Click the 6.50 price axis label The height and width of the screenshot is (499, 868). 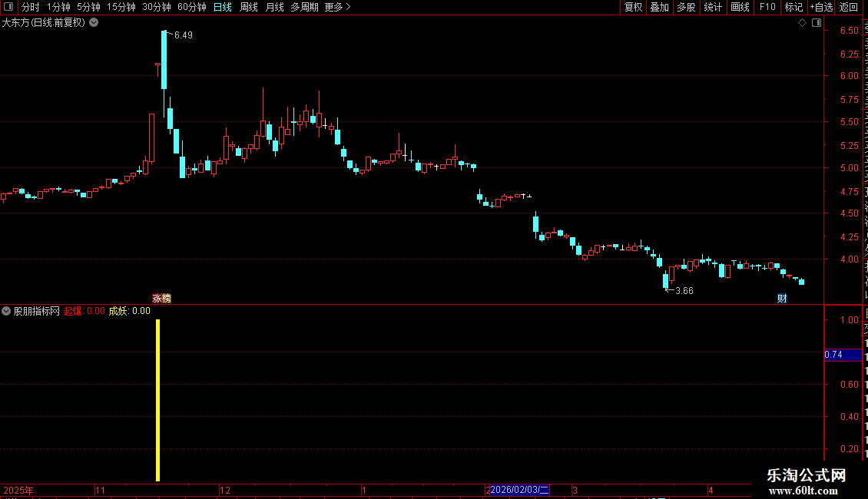tap(849, 31)
